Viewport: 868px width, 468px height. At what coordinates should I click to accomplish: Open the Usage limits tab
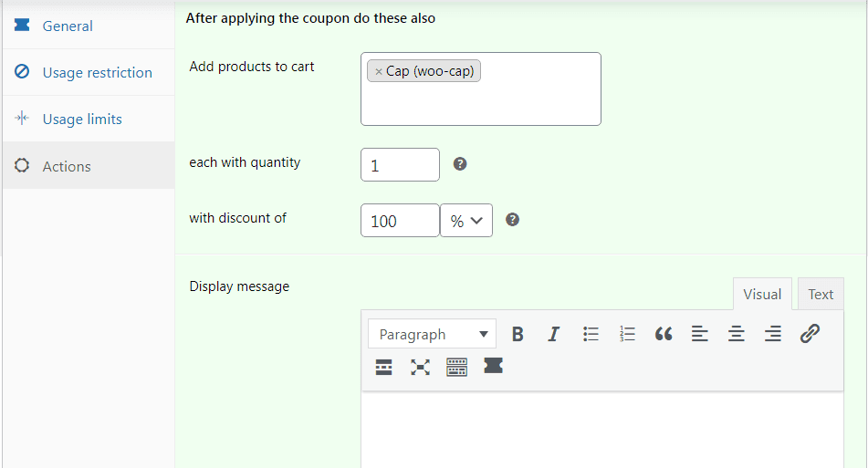click(x=89, y=119)
